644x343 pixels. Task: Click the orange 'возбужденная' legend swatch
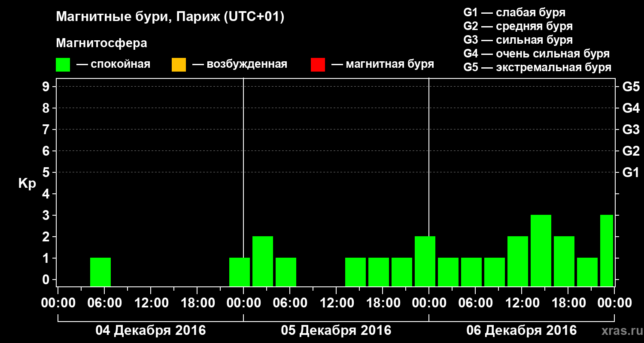coord(179,65)
